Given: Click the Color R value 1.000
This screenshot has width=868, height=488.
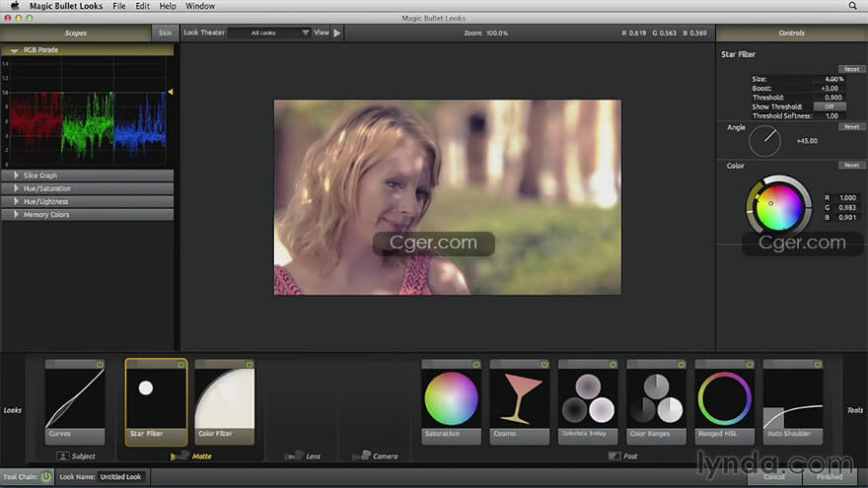Looking at the screenshot, I should (x=847, y=197).
